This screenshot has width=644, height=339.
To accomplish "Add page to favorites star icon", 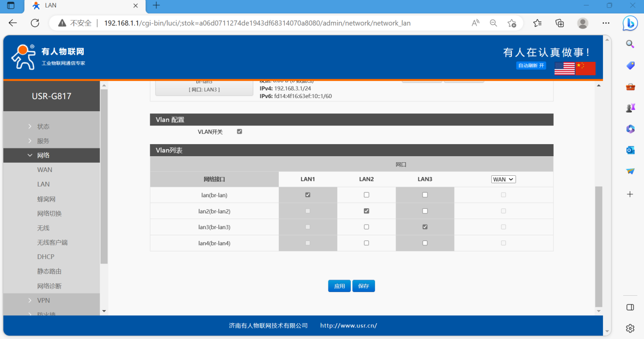I will (512, 23).
